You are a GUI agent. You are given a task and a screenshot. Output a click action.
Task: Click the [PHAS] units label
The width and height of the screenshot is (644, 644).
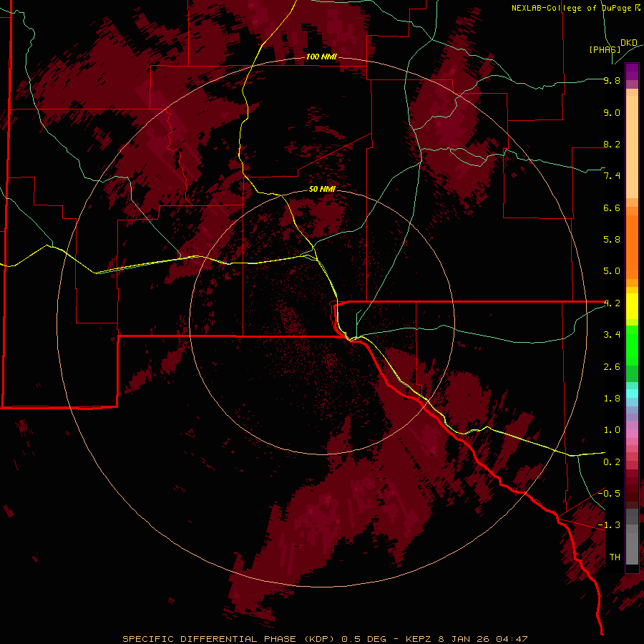pyautogui.click(x=605, y=49)
